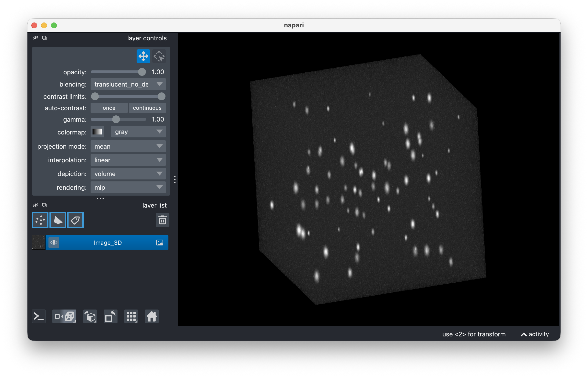This screenshot has height=377, width=588.
Task: Click the Image_3D layer thumbnail
Action: point(38,243)
